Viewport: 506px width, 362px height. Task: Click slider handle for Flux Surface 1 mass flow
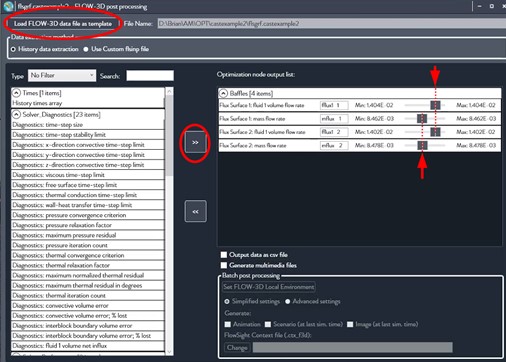tap(422, 118)
